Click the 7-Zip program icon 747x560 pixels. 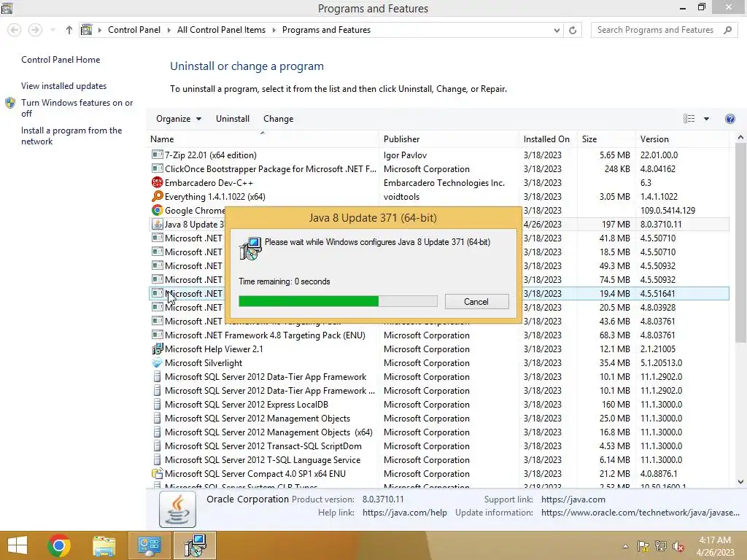[157, 155]
